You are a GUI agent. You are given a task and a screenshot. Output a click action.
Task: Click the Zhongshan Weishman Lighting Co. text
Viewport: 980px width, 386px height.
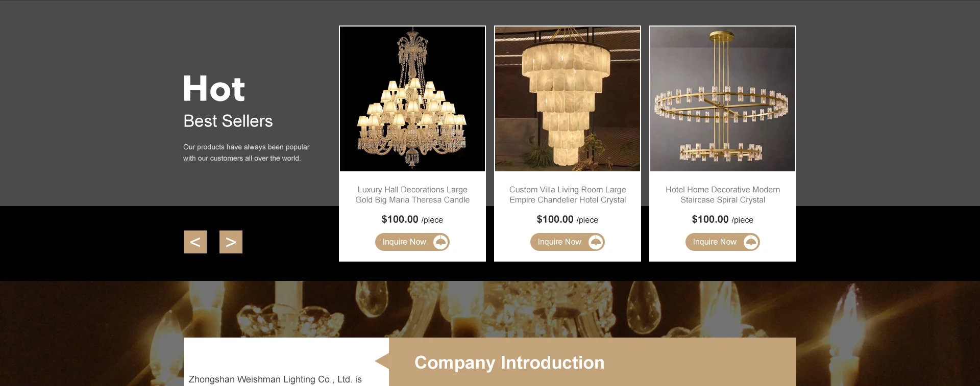[275, 379]
